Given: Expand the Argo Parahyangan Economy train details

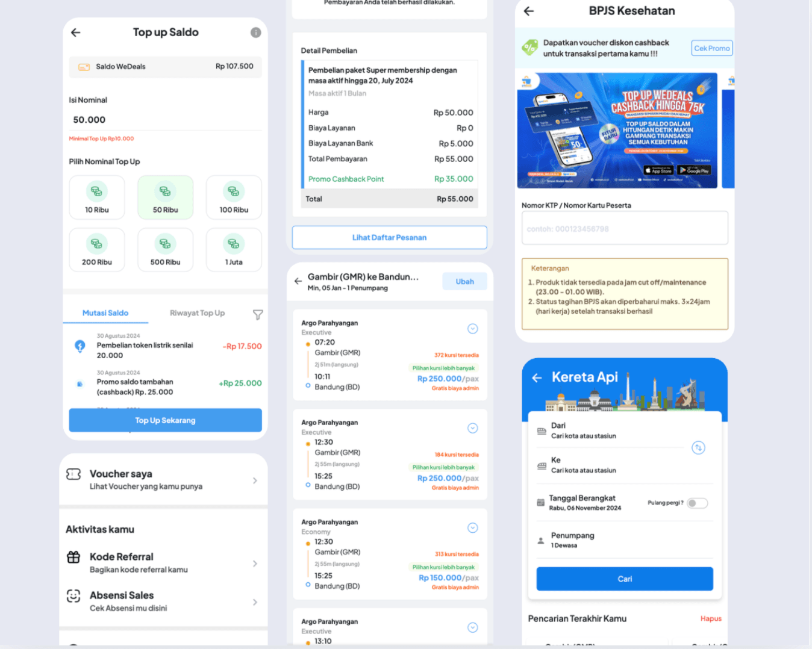Looking at the screenshot, I should [x=473, y=527].
